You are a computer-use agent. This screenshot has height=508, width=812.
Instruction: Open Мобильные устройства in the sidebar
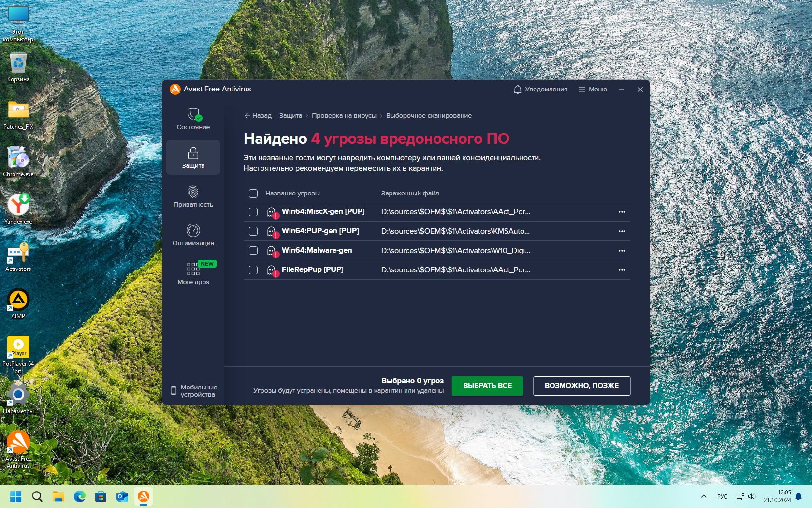tap(194, 391)
